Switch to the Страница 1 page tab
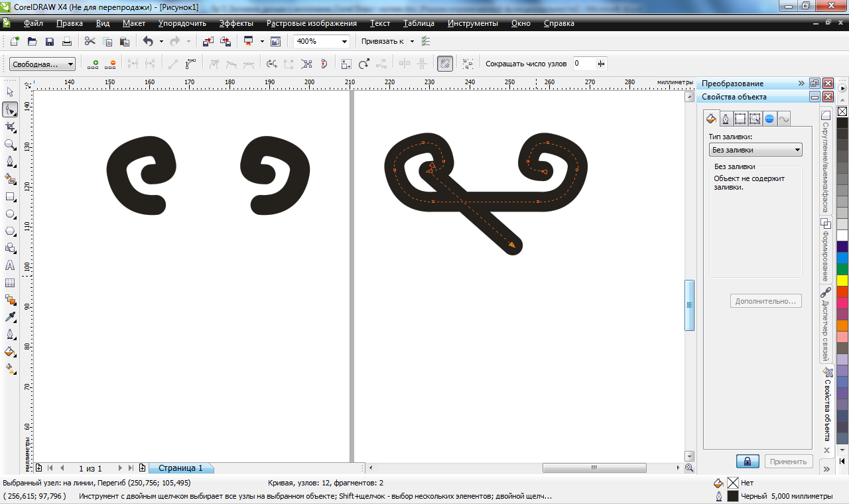This screenshot has height=504, width=849. tap(180, 468)
